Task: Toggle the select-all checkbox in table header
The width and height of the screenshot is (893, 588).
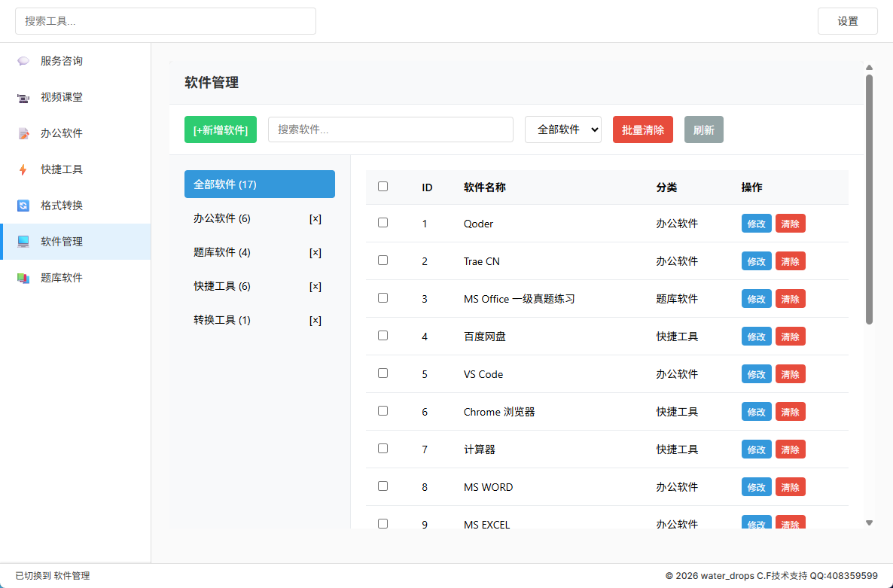Action: pyautogui.click(x=382, y=186)
